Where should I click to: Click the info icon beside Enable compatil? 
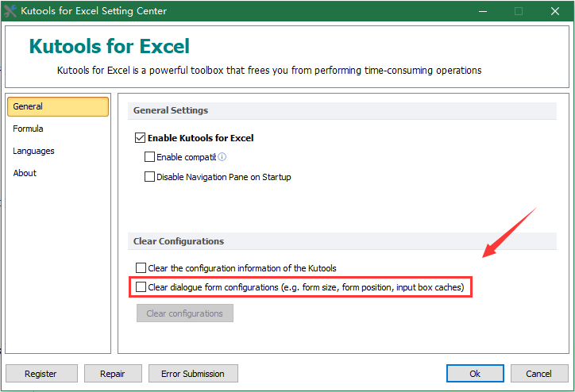[x=222, y=157]
